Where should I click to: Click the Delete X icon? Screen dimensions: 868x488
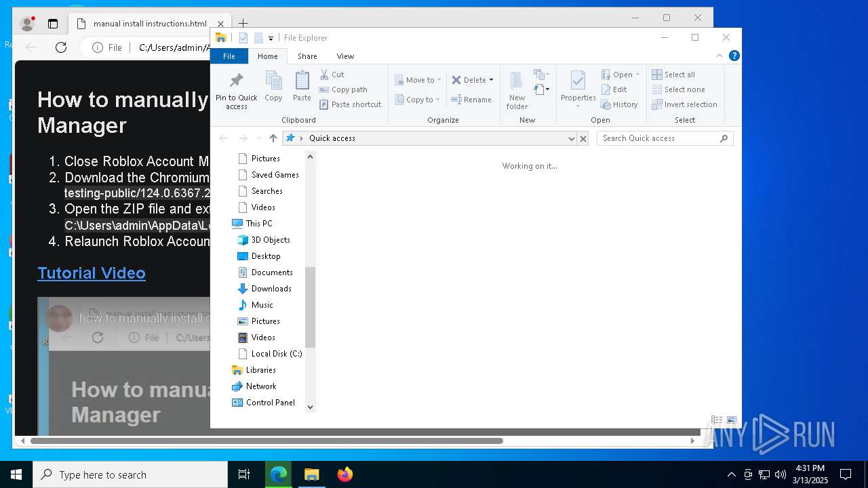[456, 80]
